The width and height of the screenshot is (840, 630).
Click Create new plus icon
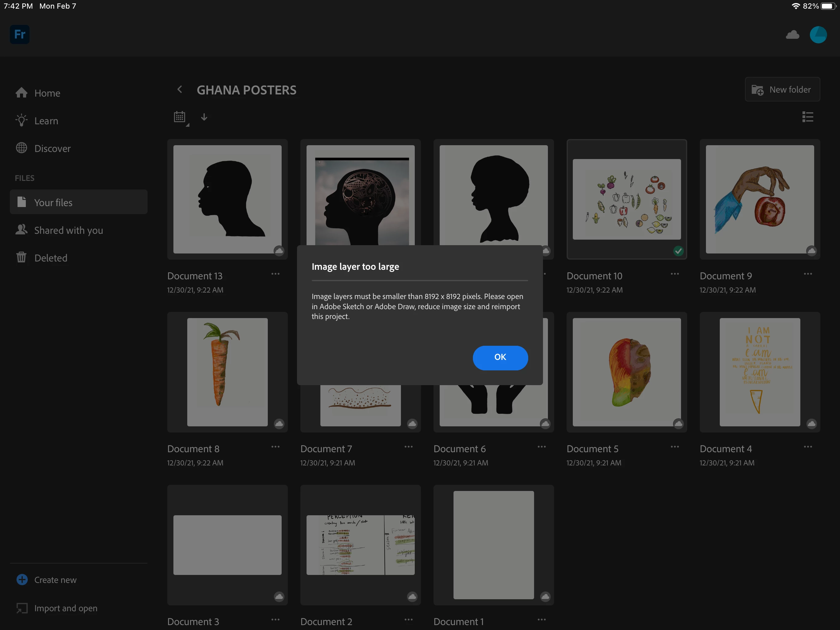click(22, 580)
